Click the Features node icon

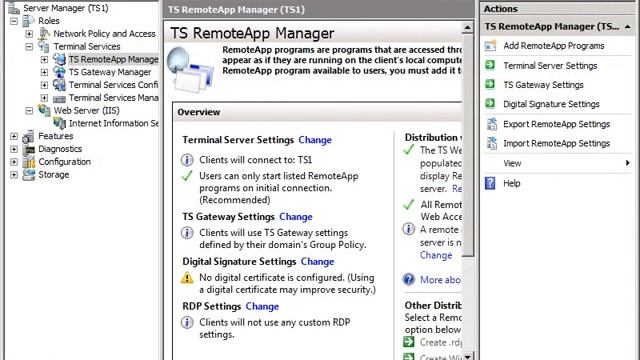click(29, 136)
